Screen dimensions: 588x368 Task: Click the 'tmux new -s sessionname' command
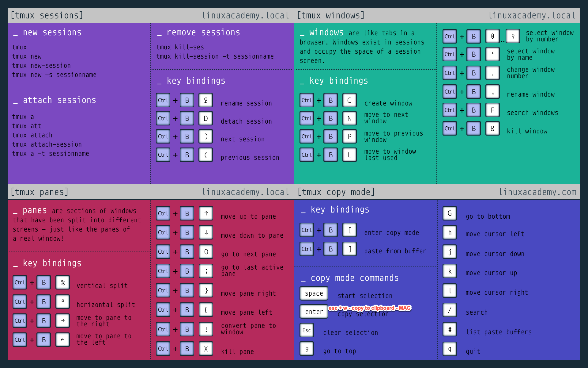[54, 75]
